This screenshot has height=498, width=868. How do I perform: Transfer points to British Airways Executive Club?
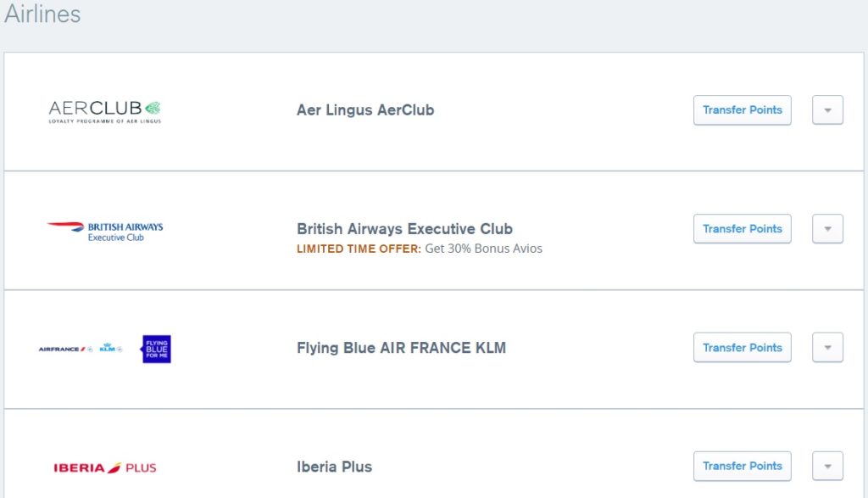(x=742, y=229)
